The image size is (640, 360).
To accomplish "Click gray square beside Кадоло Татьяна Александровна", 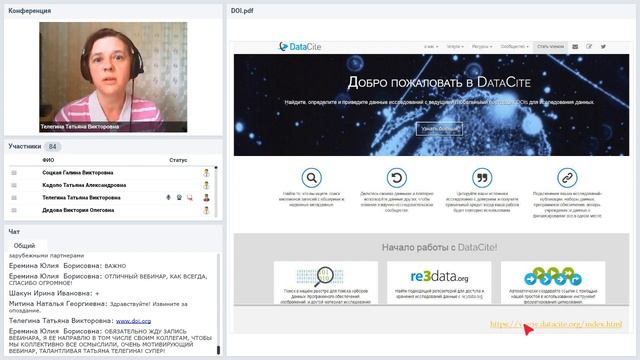I will (14, 185).
